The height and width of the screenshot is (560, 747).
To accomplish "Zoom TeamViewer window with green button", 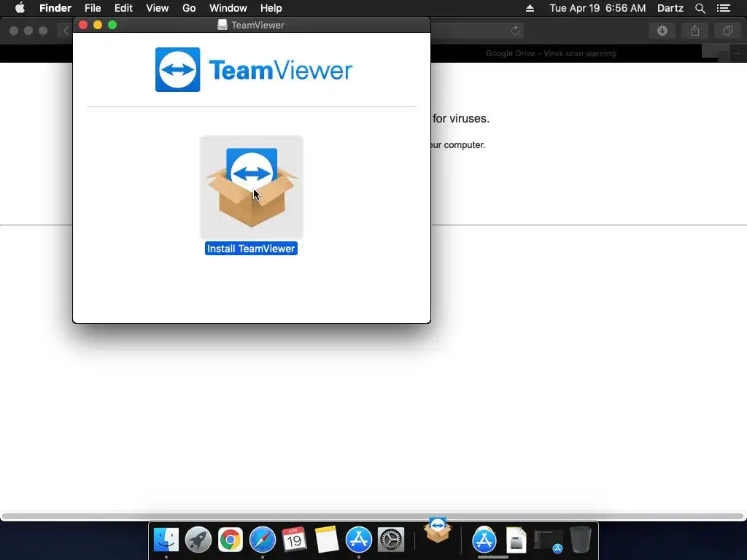I will point(112,25).
